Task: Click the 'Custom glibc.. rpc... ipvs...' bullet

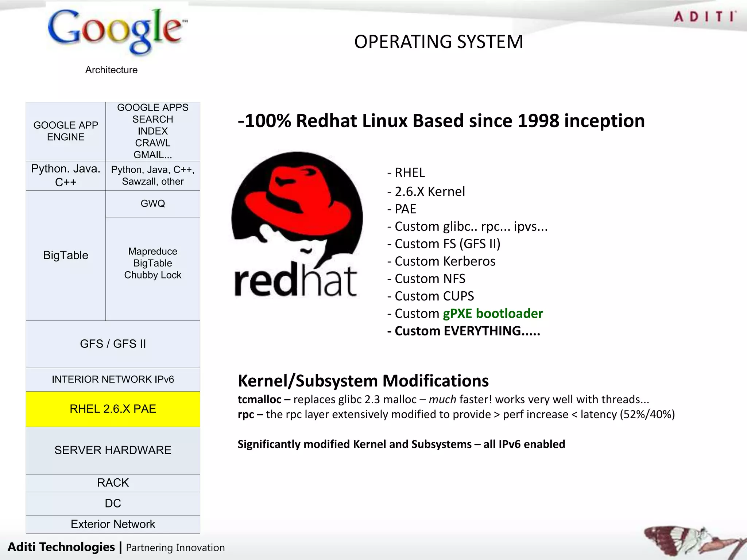Action: click(467, 226)
